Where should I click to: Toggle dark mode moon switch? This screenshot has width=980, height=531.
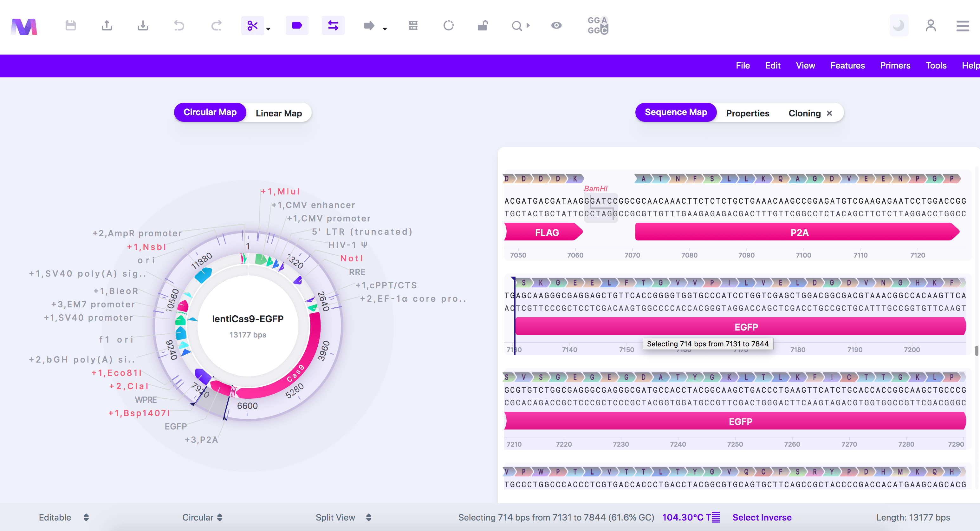[x=899, y=25]
